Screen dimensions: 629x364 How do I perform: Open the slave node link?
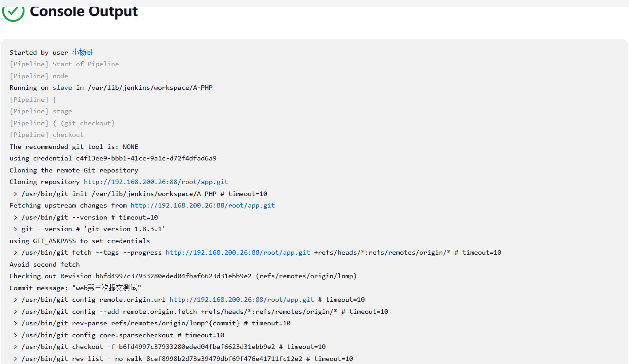[x=62, y=88]
